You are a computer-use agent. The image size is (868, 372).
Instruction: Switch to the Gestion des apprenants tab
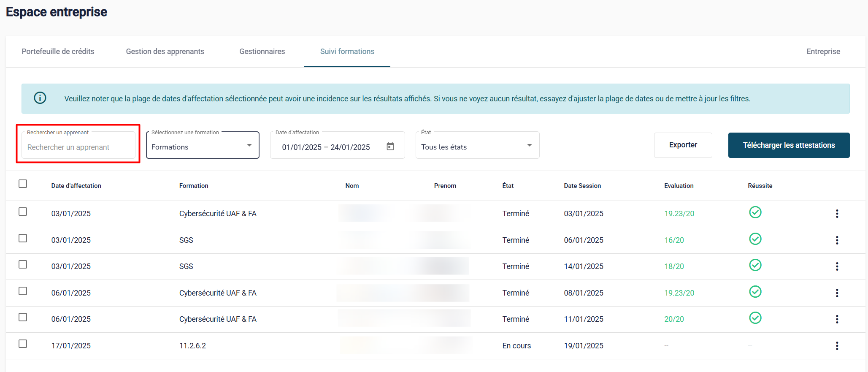point(165,52)
